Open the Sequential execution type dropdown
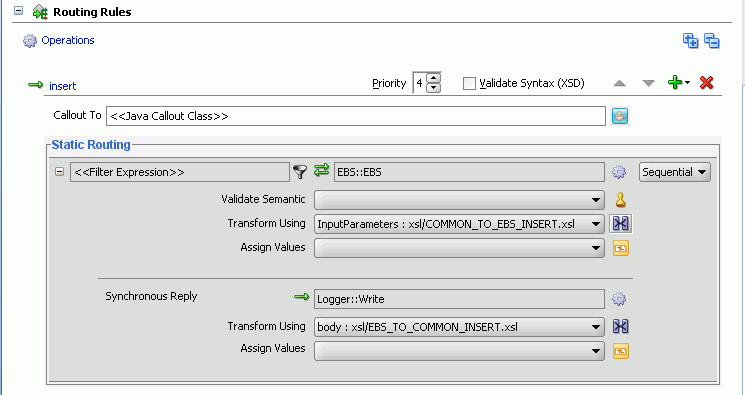The width and height of the screenshot is (745, 395). click(675, 172)
